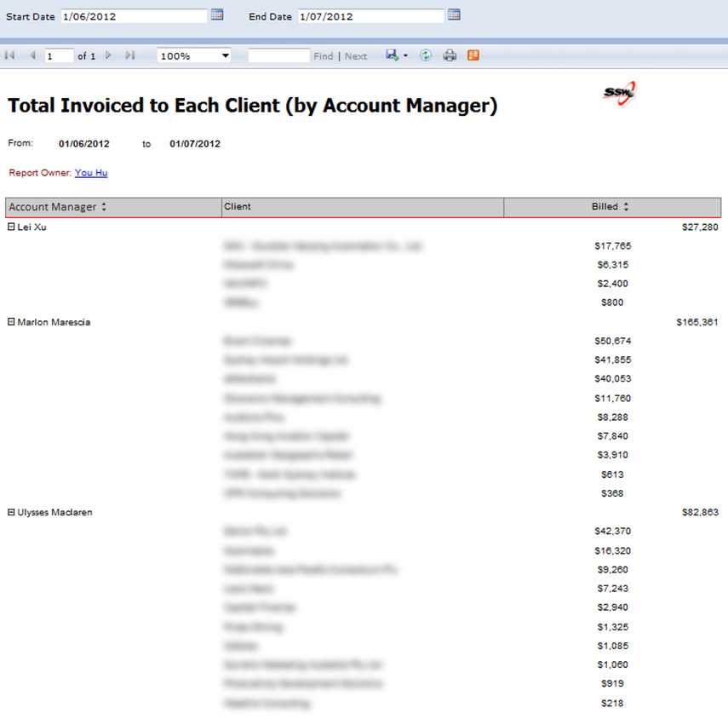This screenshot has width=728, height=725.
Task: Click into the Start Date field
Action: click(134, 15)
